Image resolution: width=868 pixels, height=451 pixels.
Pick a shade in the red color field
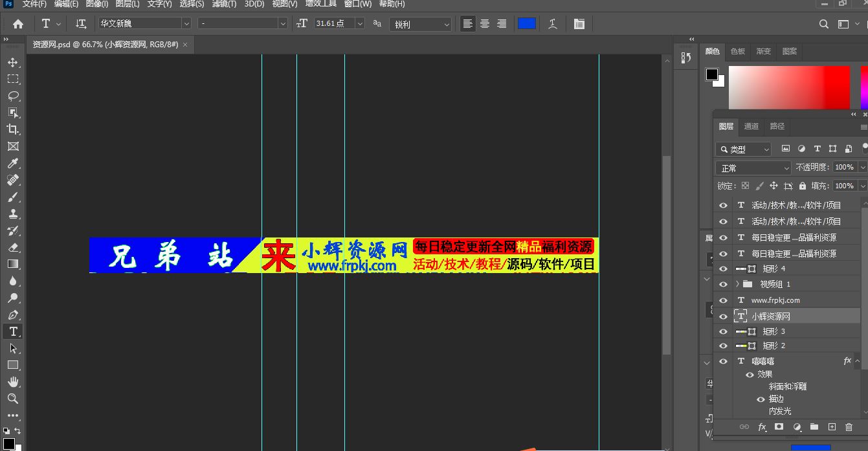(789, 87)
